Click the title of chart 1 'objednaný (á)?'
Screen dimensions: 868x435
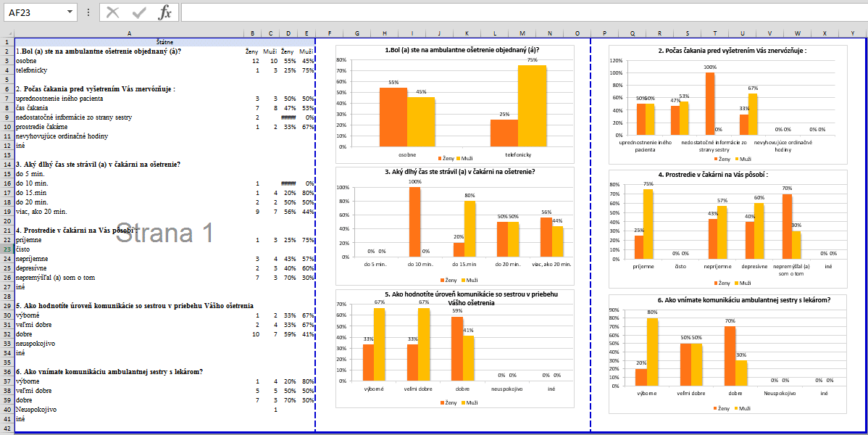(x=462, y=50)
